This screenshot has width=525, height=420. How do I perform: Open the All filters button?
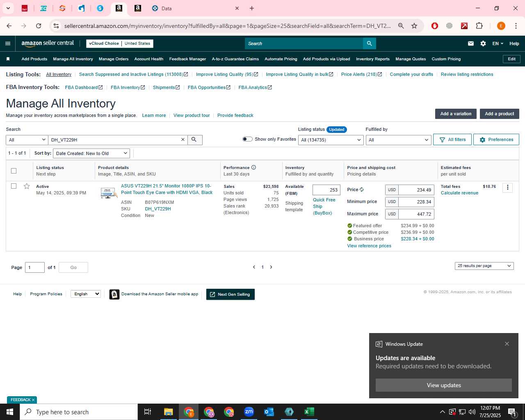click(x=452, y=139)
